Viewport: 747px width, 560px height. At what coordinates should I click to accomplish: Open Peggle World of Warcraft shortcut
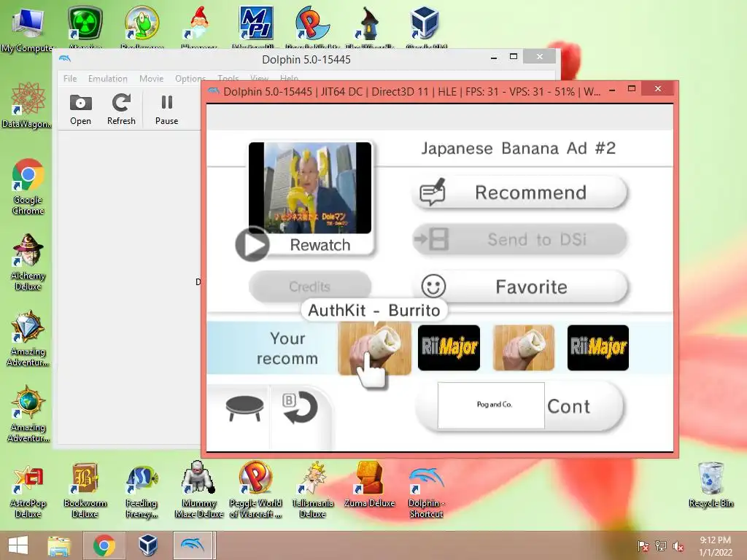(x=255, y=490)
